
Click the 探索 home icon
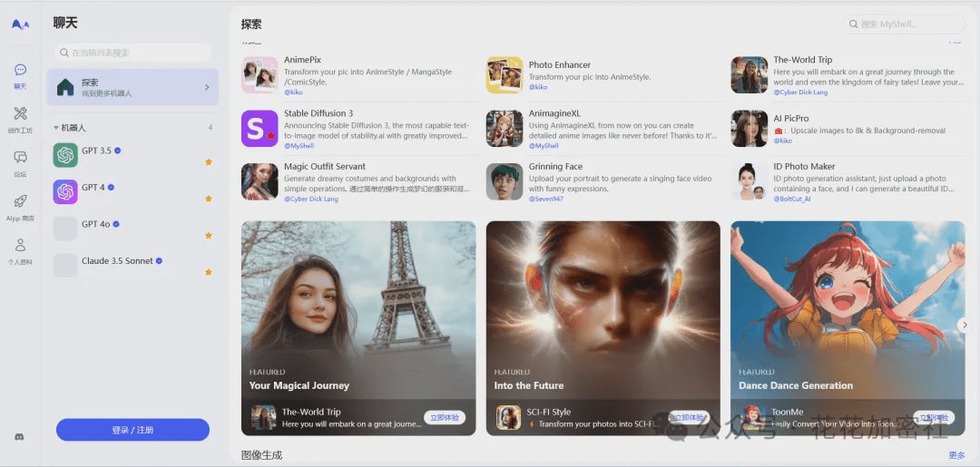point(65,87)
